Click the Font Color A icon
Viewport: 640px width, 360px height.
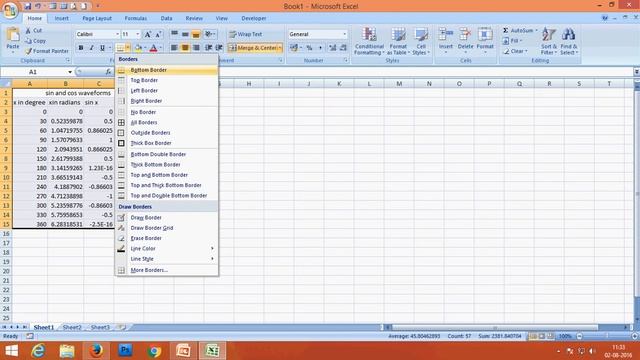[153, 48]
